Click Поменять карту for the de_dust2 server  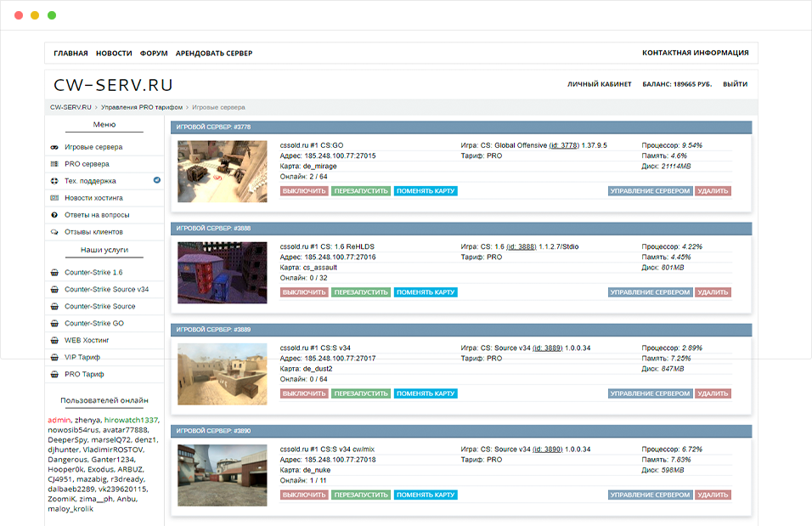[426, 393]
